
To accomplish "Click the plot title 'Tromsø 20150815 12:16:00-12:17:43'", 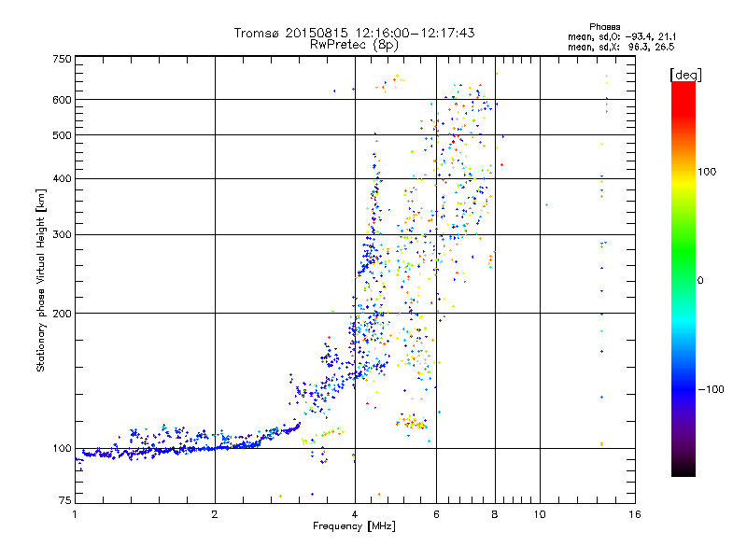I will 354,33.
